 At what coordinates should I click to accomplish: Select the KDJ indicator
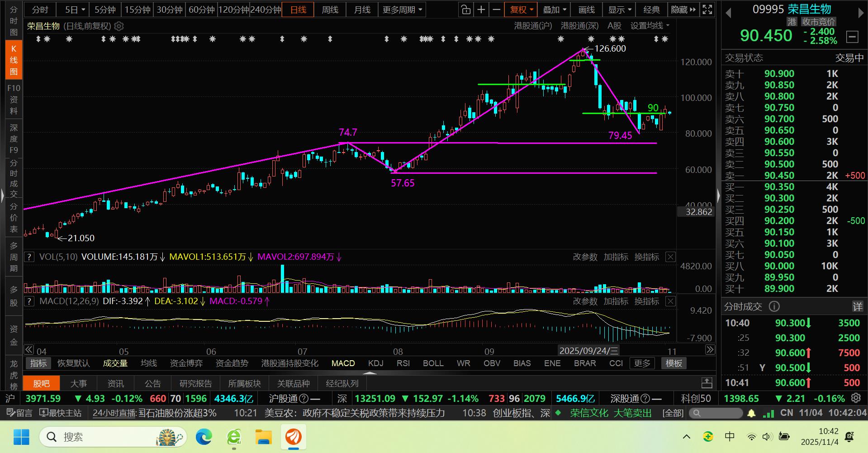click(x=376, y=363)
